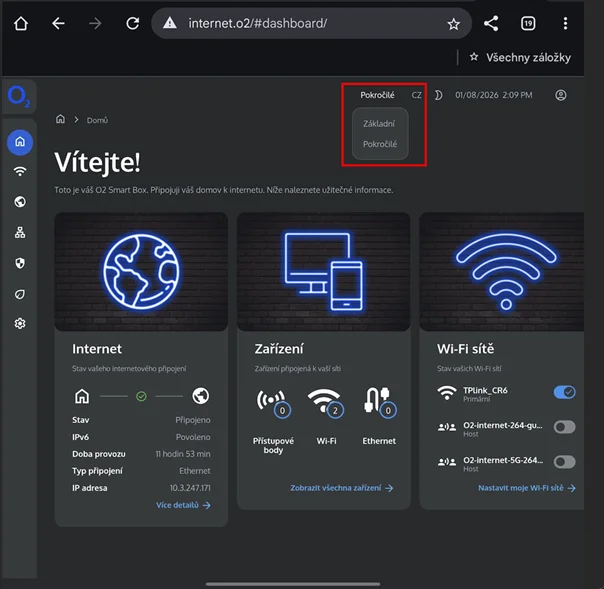Viewport: 604px width, 589px height.
Task: Click the user account icon at top right
Action: point(561,95)
